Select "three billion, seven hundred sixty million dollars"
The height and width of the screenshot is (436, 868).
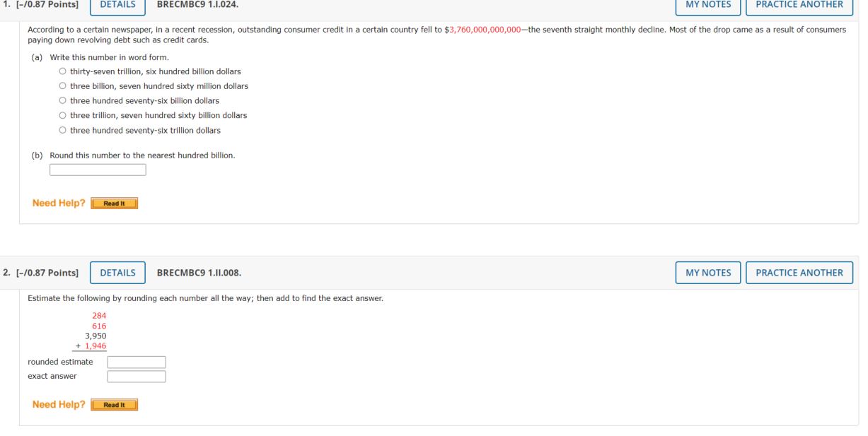pos(63,86)
